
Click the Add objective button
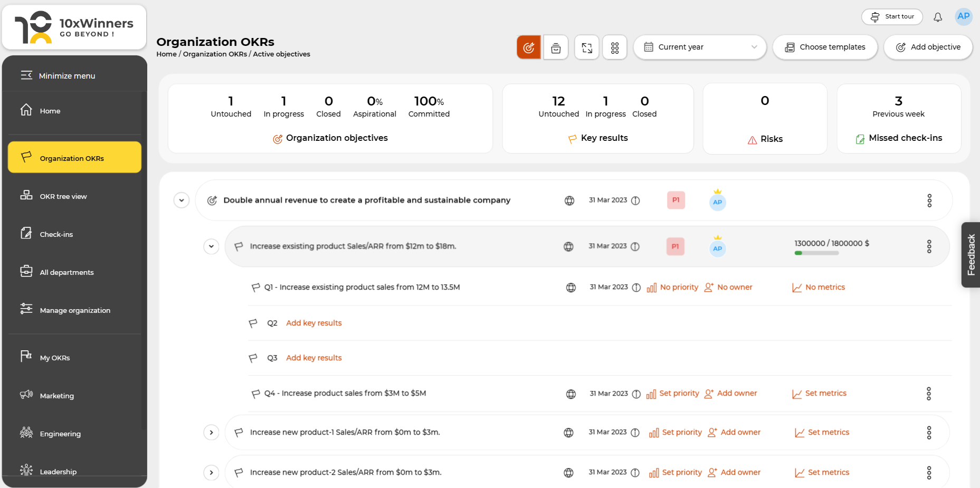click(x=928, y=47)
